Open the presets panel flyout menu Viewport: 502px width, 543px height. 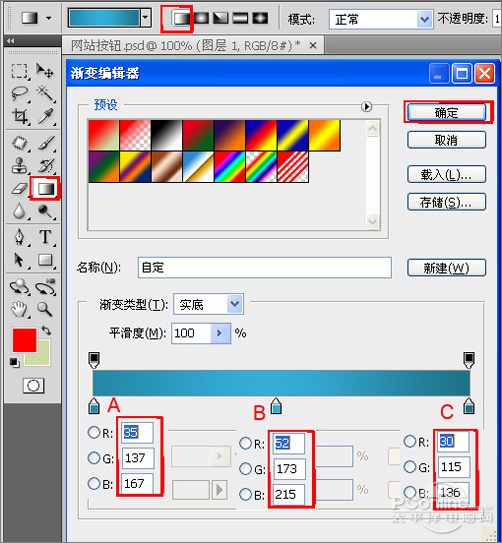[366, 106]
